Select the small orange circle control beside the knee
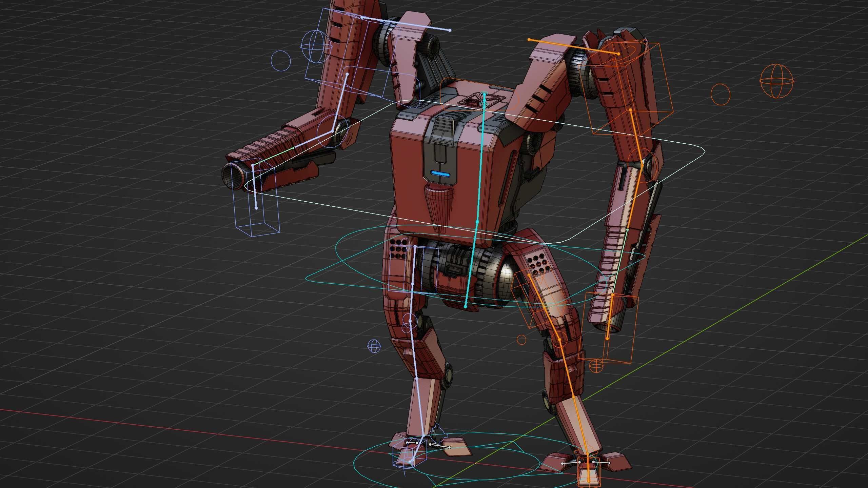Screen dimensions: 868x488 [x=521, y=339]
